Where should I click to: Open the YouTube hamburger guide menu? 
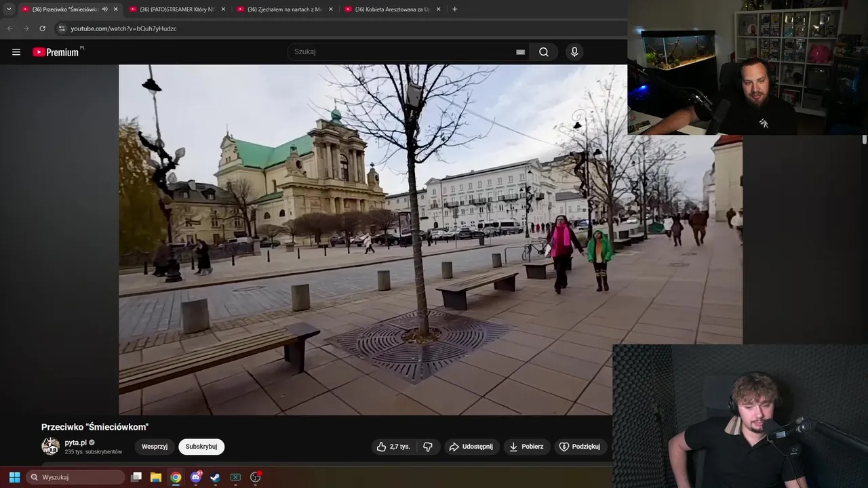(16, 52)
